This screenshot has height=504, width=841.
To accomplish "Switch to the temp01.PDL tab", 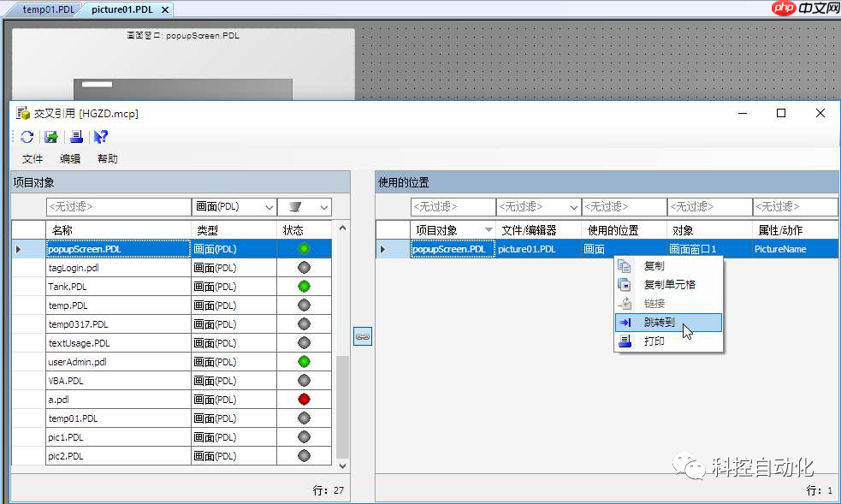I will point(48,9).
